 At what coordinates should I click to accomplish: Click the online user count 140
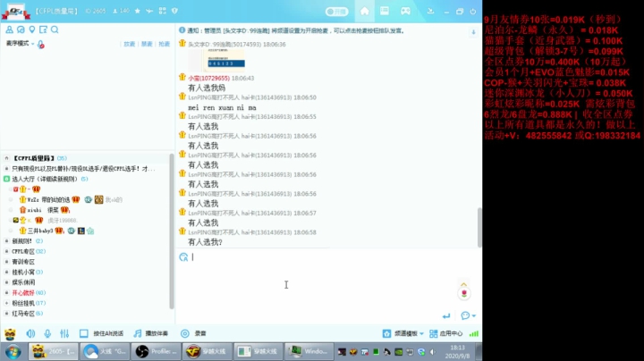tap(121, 11)
